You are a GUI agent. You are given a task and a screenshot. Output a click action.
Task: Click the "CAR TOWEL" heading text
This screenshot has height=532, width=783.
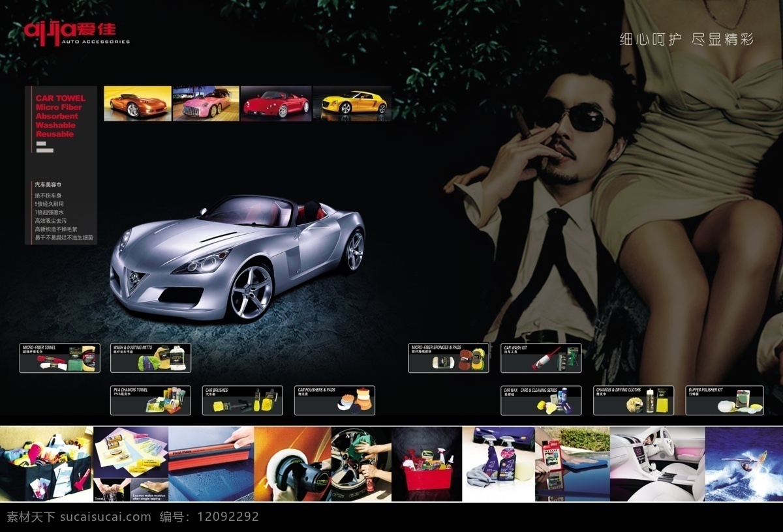click(x=61, y=98)
